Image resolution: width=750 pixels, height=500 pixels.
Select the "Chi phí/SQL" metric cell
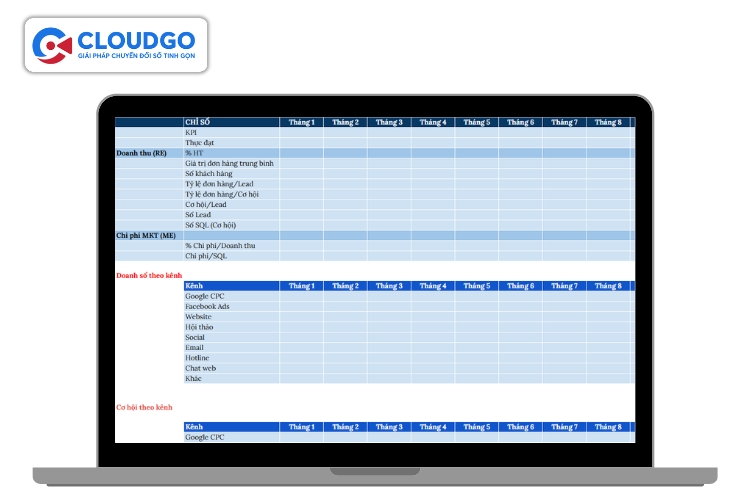point(206,256)
